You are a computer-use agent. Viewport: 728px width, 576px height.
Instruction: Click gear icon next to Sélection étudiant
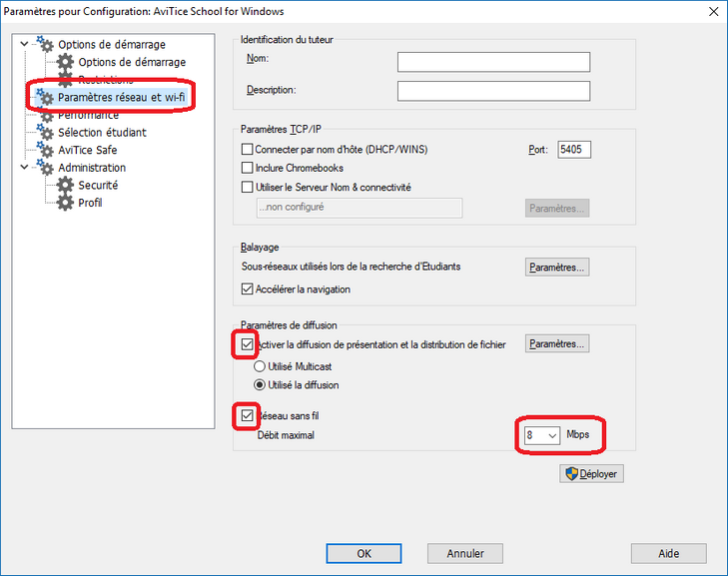coord(45,133)
